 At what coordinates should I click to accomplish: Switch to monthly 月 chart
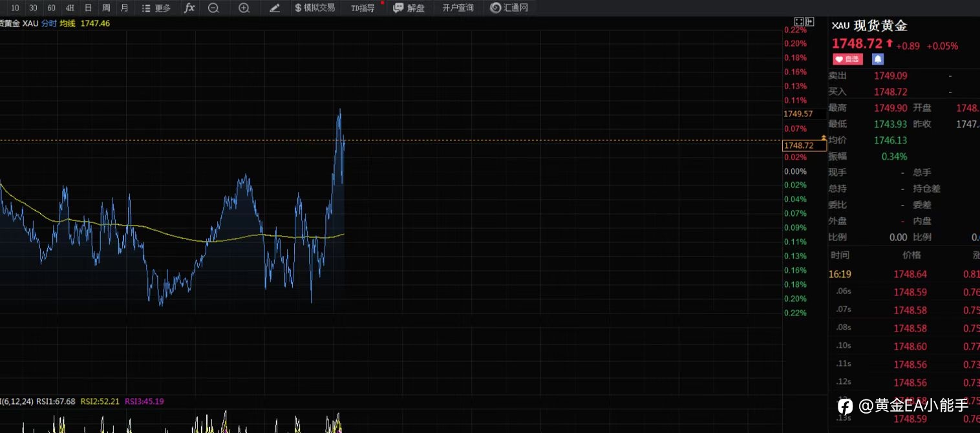[125, 8]
